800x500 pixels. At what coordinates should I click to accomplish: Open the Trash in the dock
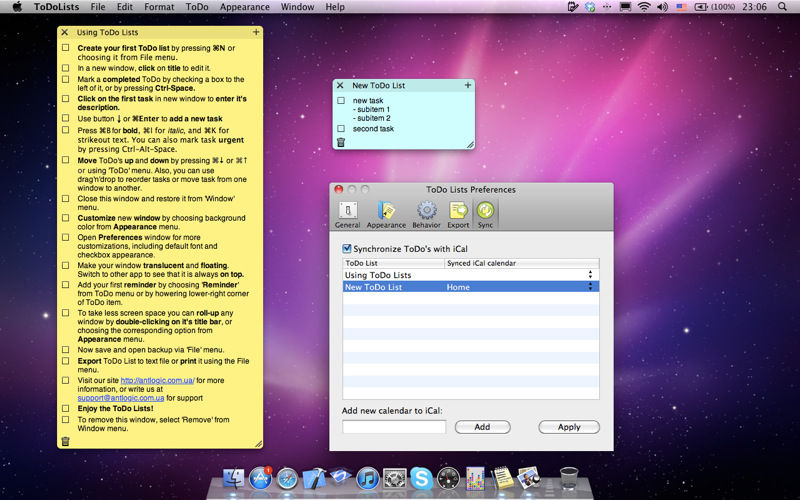(x=568, y=479)
